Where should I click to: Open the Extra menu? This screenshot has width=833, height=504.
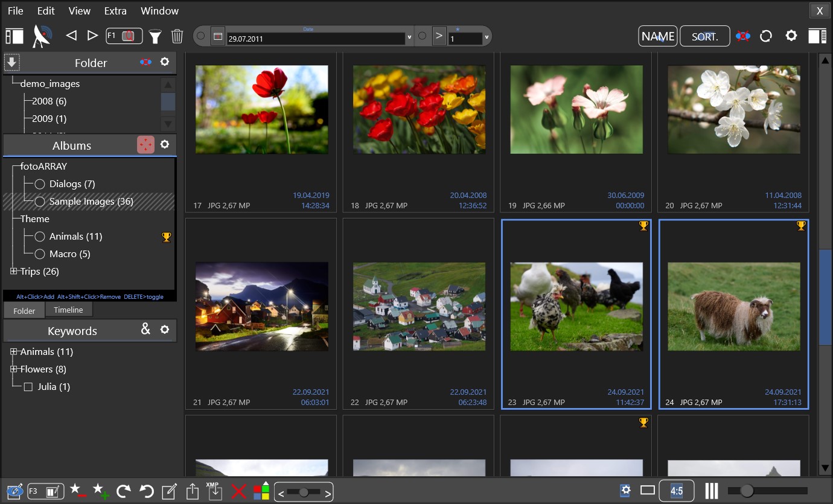(115, 11)
